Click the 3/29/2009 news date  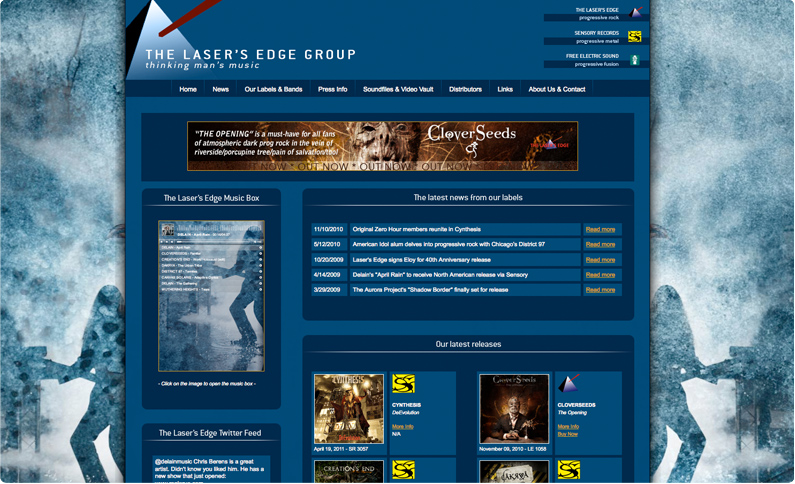pos(327,290)
